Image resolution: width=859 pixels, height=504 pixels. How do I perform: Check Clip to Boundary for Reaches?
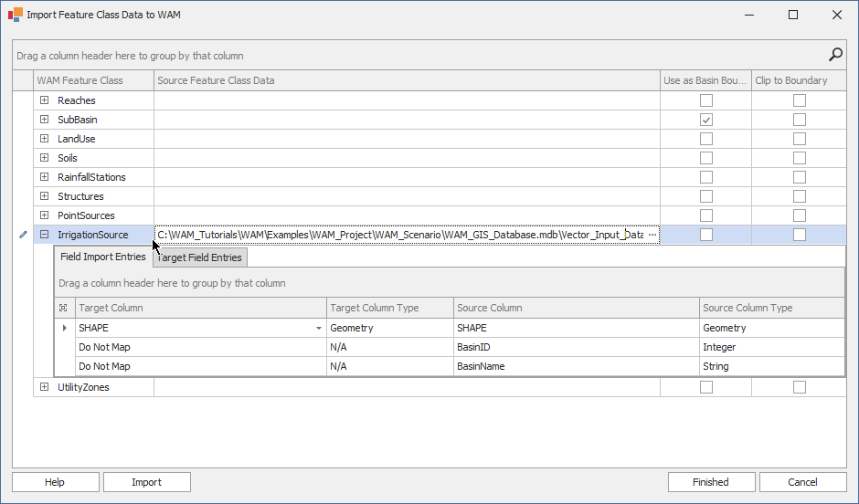800,100
